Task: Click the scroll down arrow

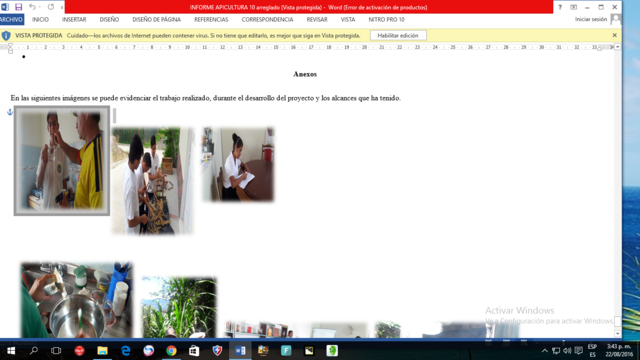Action: [x=618, y=334]
